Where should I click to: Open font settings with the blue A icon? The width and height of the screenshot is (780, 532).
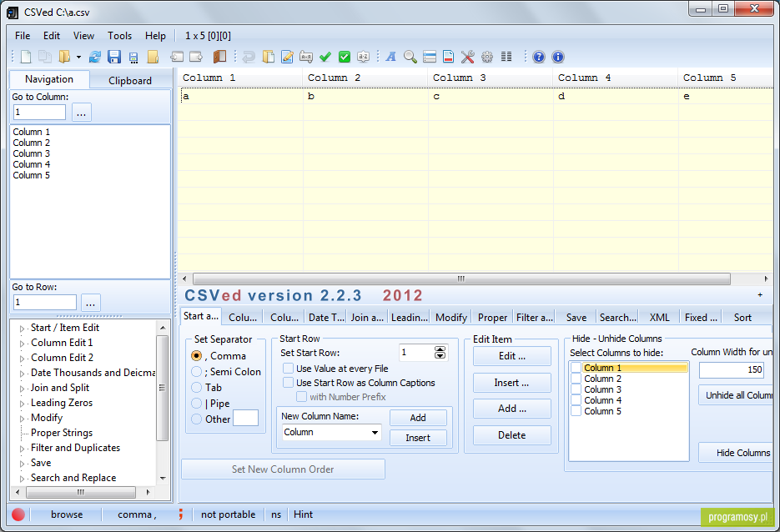click(x=391, y=57)
